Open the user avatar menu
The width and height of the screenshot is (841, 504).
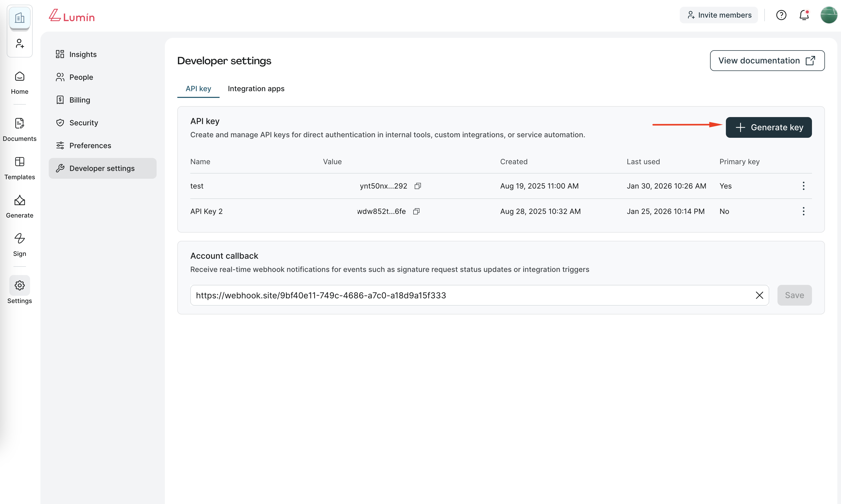pyautogui.click(x=828, y=15)
